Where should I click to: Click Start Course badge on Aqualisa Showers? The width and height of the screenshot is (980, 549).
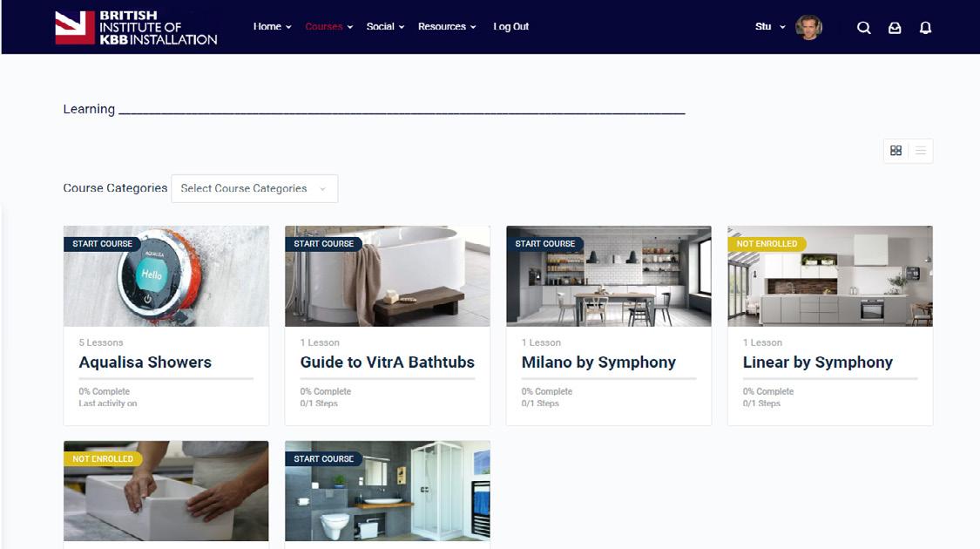coord(102,244)
